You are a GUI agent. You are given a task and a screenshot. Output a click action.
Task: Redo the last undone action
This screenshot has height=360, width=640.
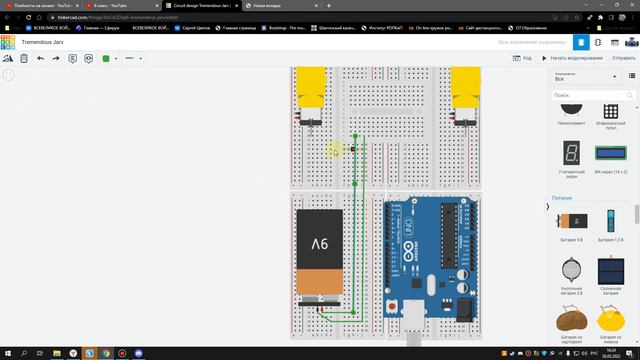coord(56,58)
